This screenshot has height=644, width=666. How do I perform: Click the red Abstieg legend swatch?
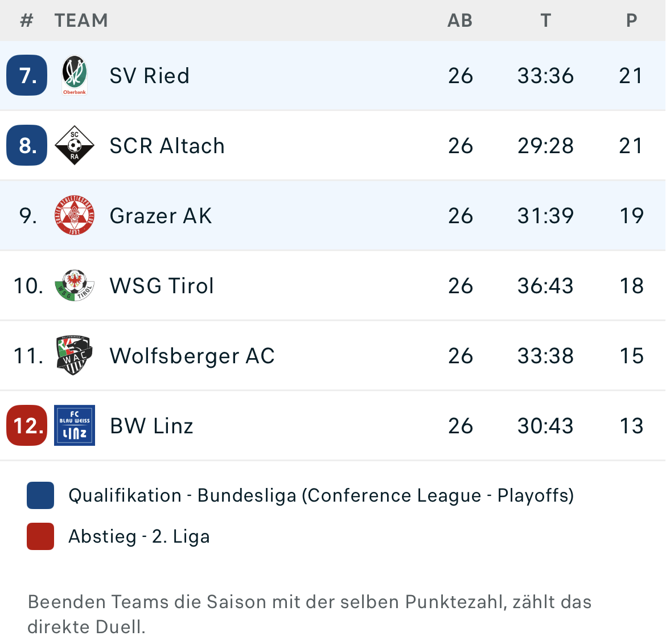(x=40, y=536)
